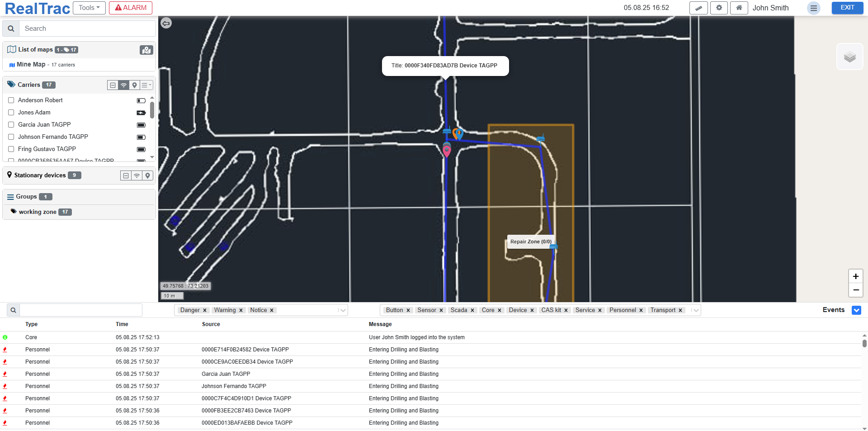Click the Source column header

tap(211, 324)
